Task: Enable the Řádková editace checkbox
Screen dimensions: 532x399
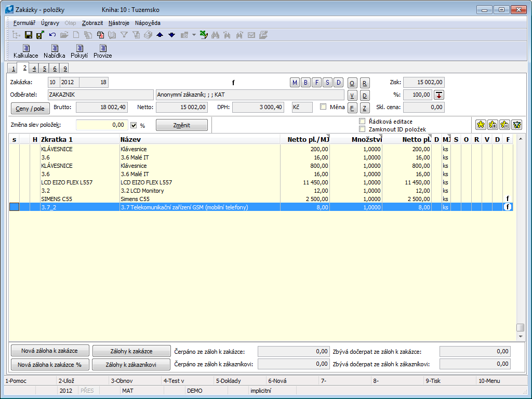Action: pyautogui.click(x=363, y=121)
